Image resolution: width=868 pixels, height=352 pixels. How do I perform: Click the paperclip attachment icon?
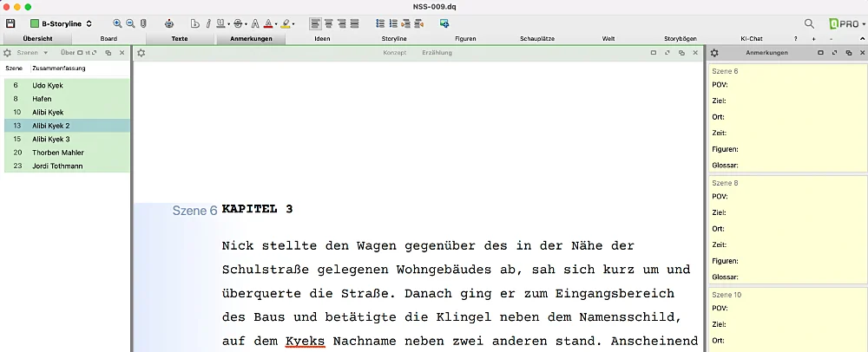point(143,23)
